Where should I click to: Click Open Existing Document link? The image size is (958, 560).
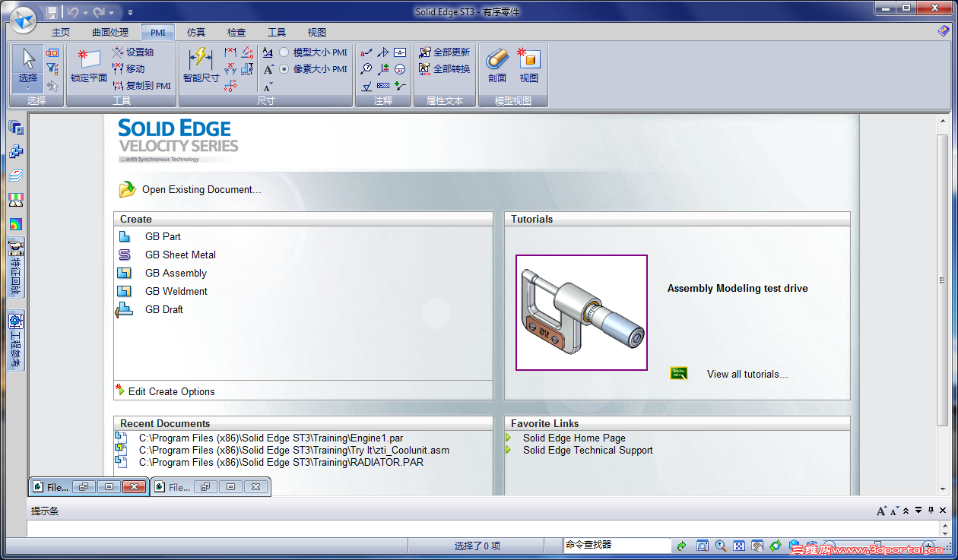201,190
